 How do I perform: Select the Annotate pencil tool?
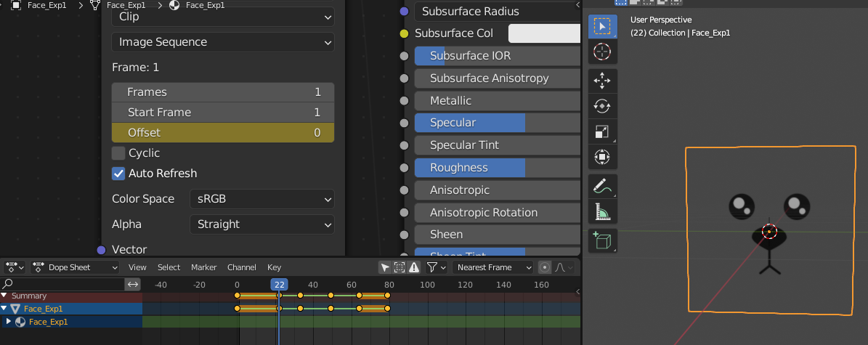[x=602, y=186]
